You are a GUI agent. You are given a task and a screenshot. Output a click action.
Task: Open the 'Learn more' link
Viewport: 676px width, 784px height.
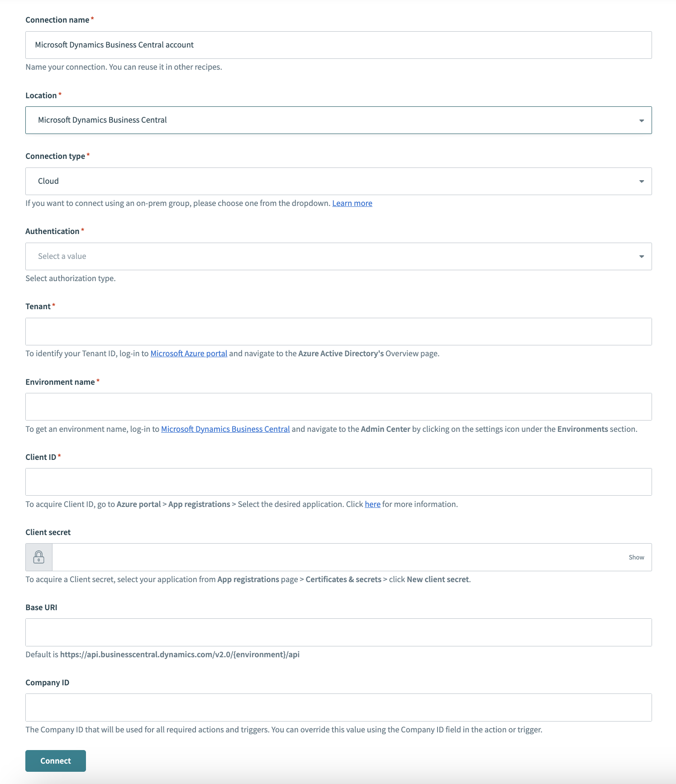(352, 203)
